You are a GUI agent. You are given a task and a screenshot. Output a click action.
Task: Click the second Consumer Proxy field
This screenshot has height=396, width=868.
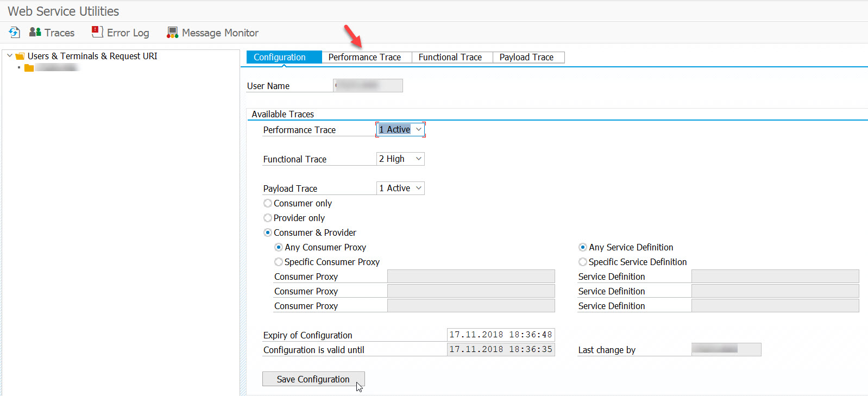coord(471,291)
